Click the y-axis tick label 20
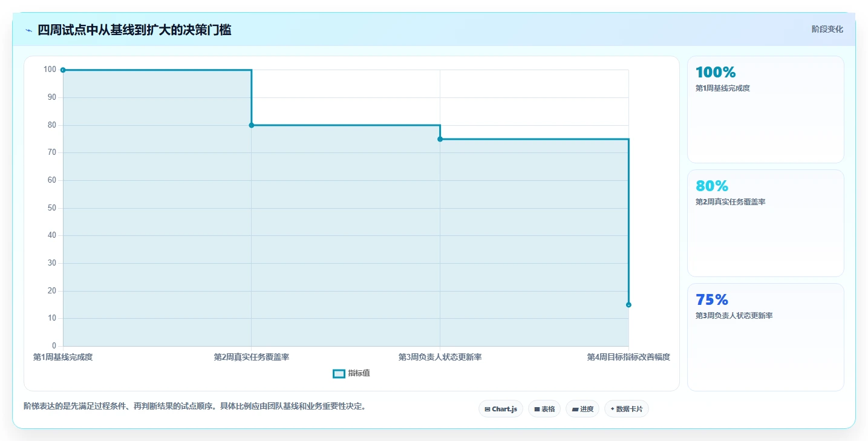Screen dimensions: 868x441 click(x=51, y=291)
